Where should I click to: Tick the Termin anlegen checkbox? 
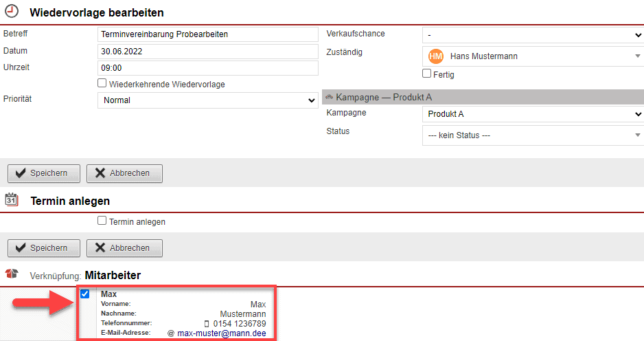[x=102, y=221]
